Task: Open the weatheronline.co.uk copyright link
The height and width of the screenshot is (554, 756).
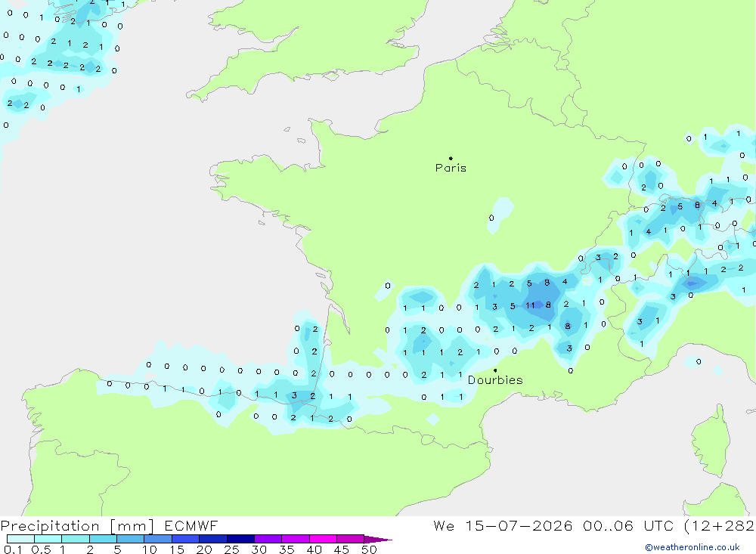Action: coord(692,547)
